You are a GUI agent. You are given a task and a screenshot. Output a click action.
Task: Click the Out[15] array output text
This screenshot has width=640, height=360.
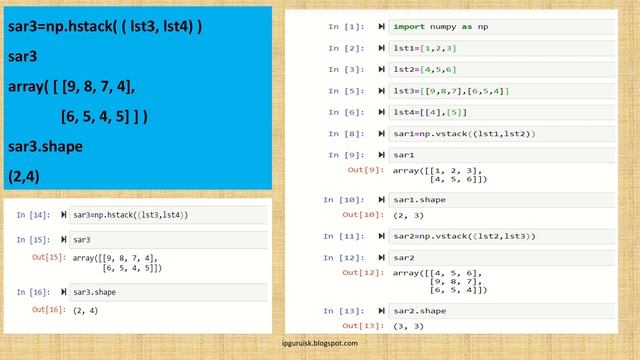[x=117, y=263]
